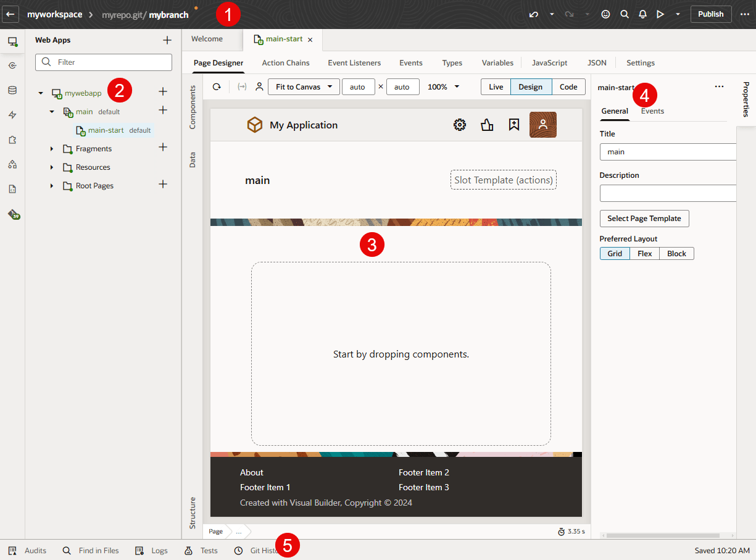Click the Publish button
The height and width of the screenshot is (560, 756).
tap(710, 14)
